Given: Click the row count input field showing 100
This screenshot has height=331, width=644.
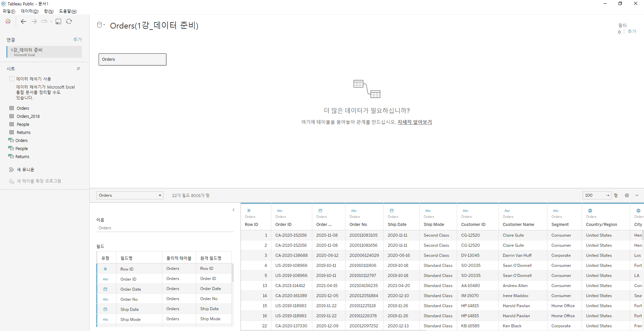Looking at the screenshot, I should point(594,195).
